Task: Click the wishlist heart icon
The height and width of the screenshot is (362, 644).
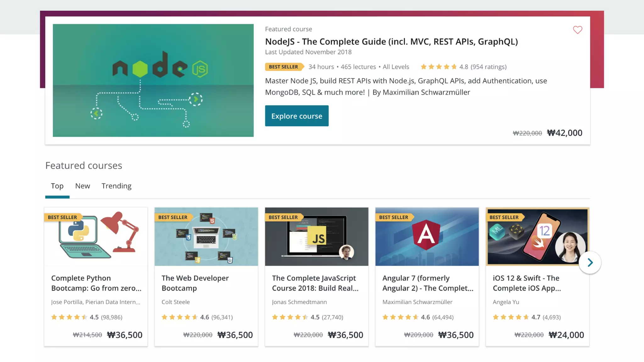Action: pos(577,30)
